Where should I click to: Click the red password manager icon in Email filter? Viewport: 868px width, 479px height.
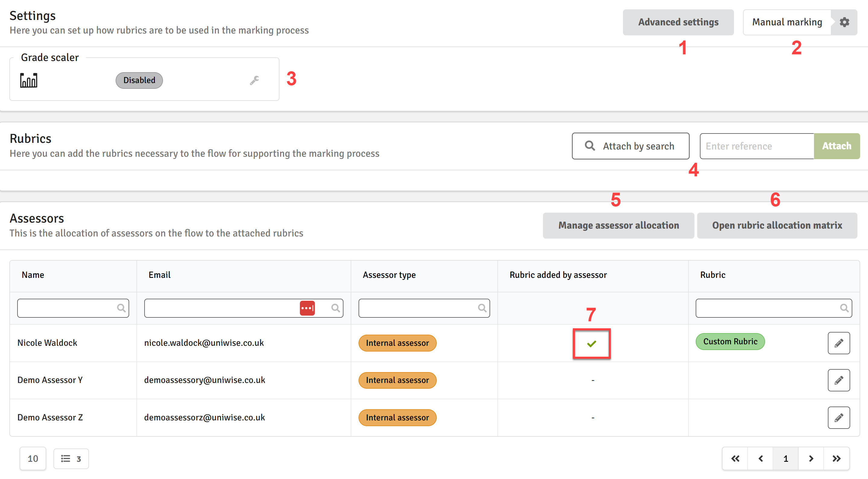[x=307, y=308]
